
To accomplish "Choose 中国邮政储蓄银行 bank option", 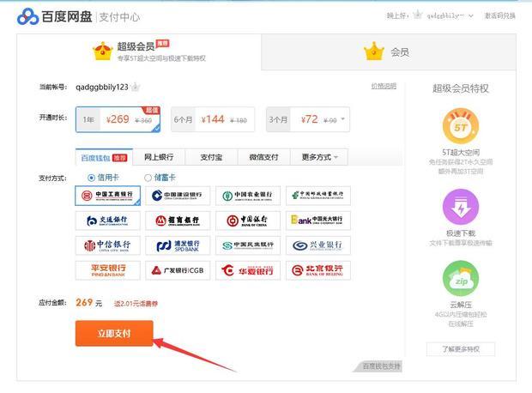I will 317,196.
